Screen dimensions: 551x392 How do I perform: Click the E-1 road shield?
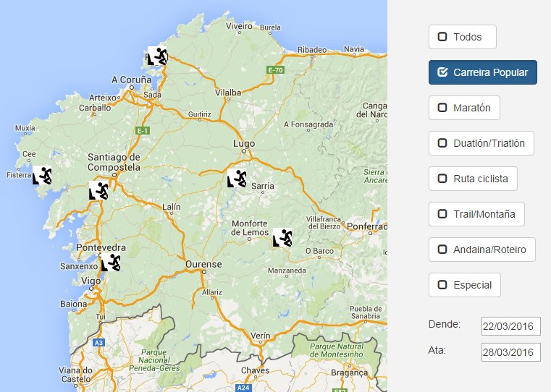click(143, 131)
